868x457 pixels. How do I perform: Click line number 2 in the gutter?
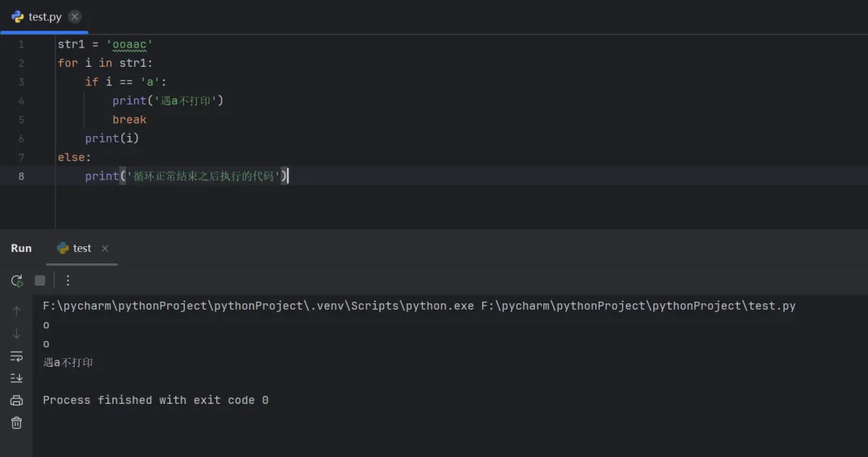click(x=21, y=63)
